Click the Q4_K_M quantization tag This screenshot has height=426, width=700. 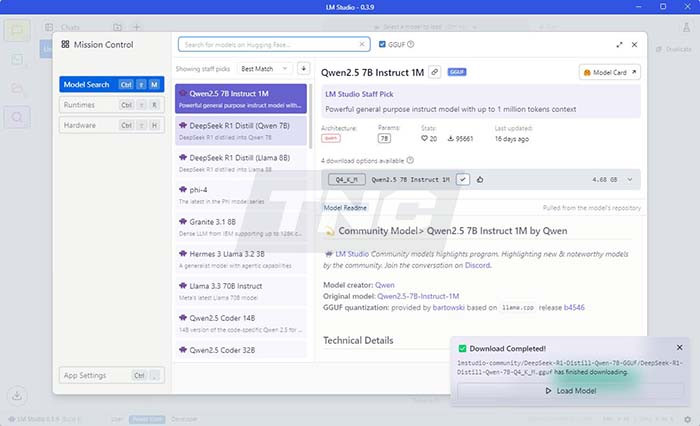[x=346, y=180]
